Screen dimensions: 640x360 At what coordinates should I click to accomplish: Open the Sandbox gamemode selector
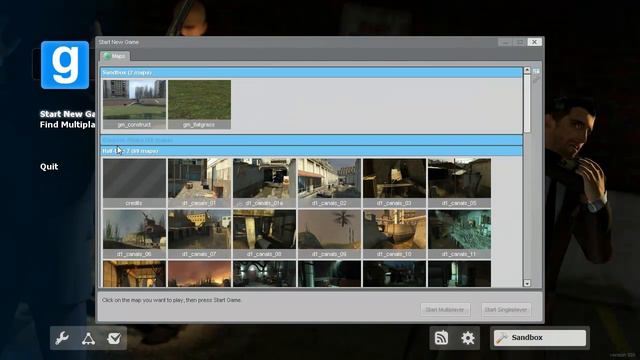pos(540,338)
